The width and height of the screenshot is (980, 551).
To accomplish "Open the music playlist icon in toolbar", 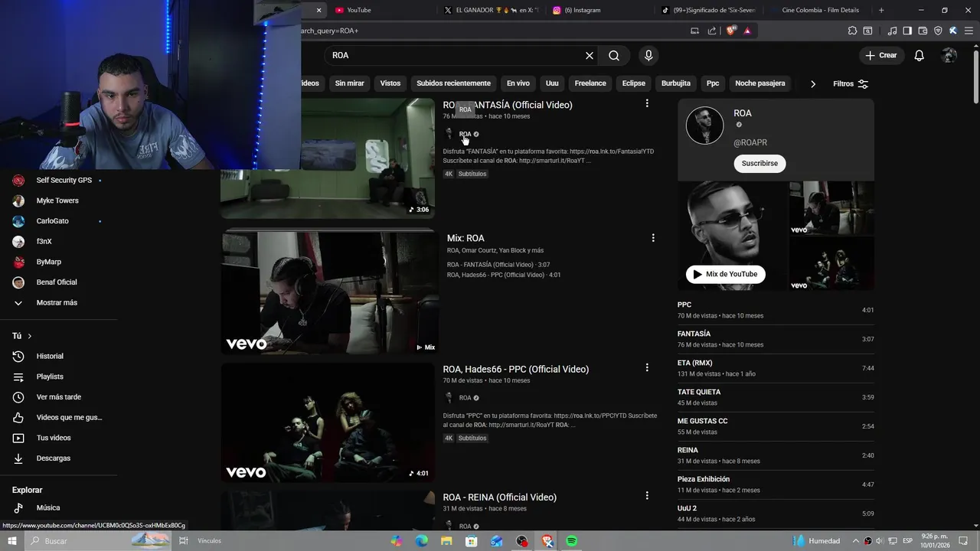I will click(892, 31).
